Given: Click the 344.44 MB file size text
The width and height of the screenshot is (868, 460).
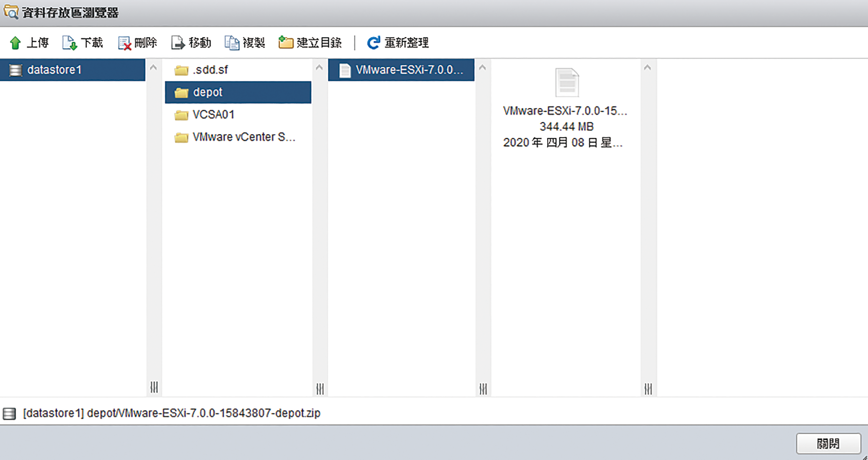Looking at the screenshot, I should click(566, 127).
